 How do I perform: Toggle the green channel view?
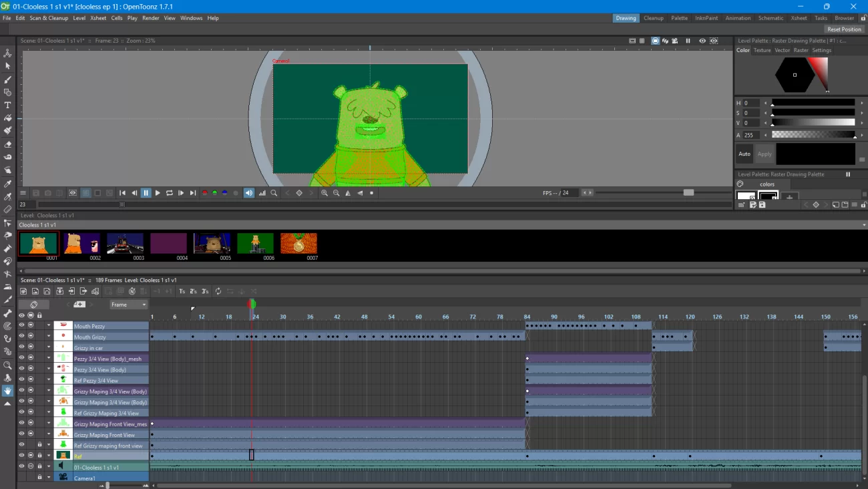214,193
